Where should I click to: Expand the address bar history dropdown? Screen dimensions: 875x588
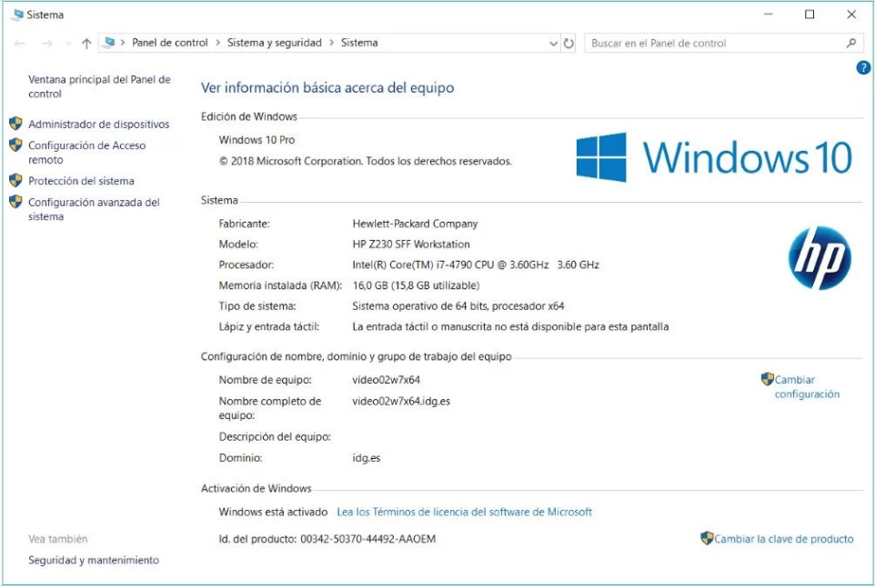point(553,44)
